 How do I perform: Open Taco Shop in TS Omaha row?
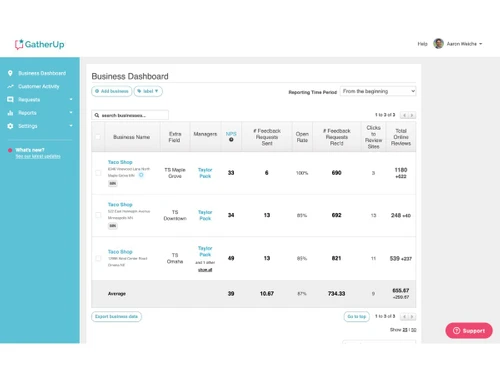[x=120, y=252]
